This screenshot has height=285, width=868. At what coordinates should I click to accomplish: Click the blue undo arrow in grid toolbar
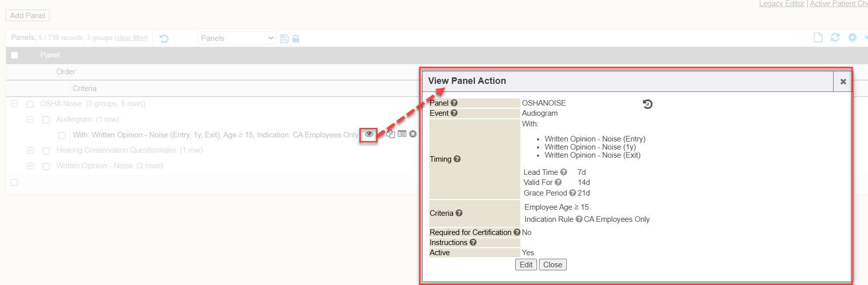click(x=164, y=38)
